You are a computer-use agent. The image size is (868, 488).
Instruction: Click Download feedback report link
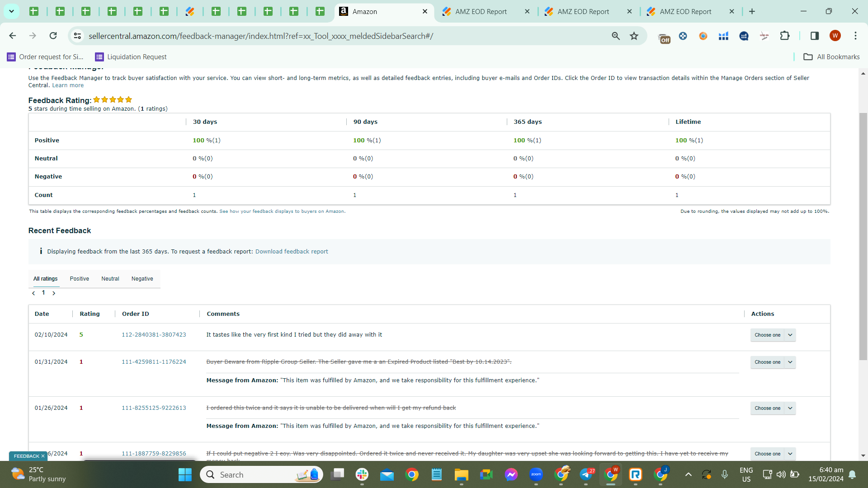click(292, 252)
